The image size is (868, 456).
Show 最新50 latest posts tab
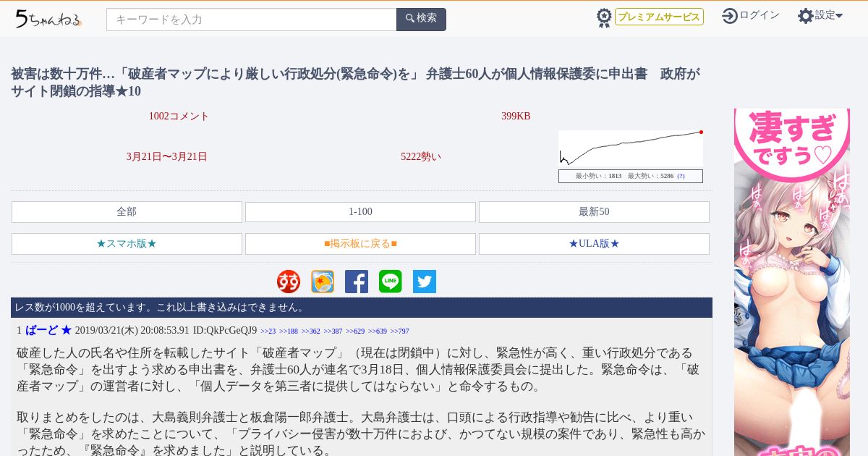pyautogui.click(x=594, y=212)
